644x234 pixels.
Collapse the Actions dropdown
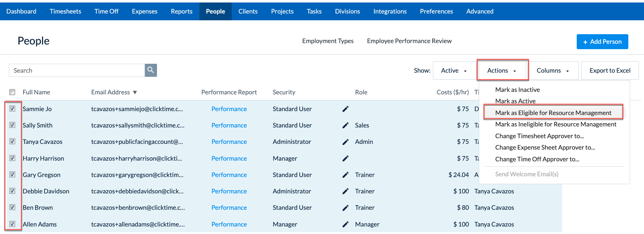click(502, 71)
